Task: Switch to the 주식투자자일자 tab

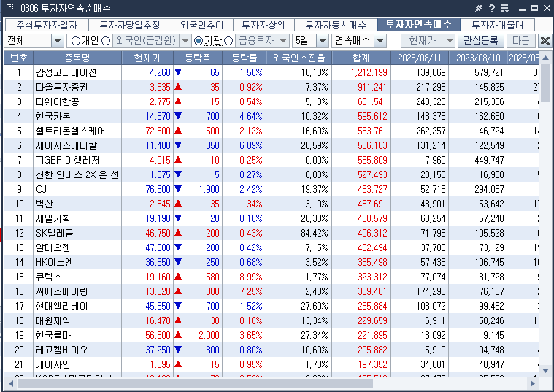Action: [x=47, y=25]
